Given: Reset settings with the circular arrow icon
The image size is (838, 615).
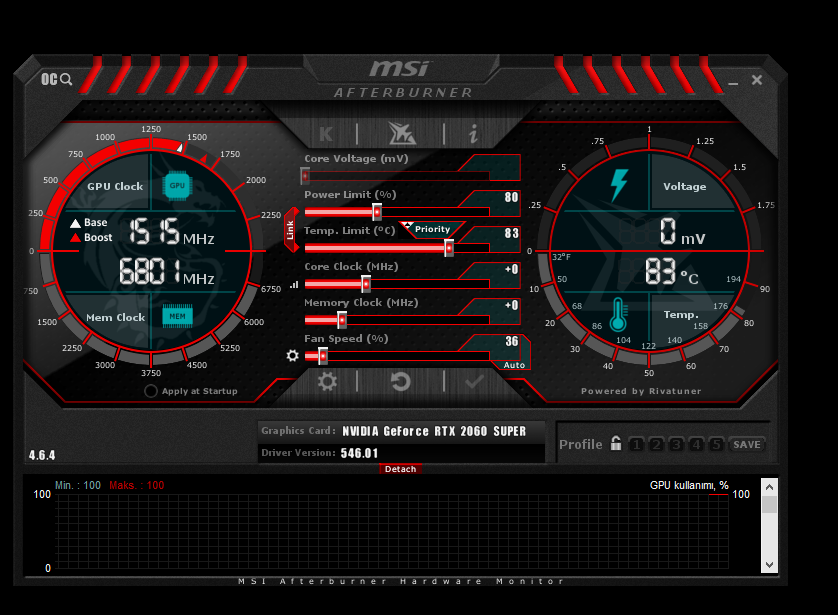Looking at the screenshot, I should pyautogui.click(x=400, y=382).
